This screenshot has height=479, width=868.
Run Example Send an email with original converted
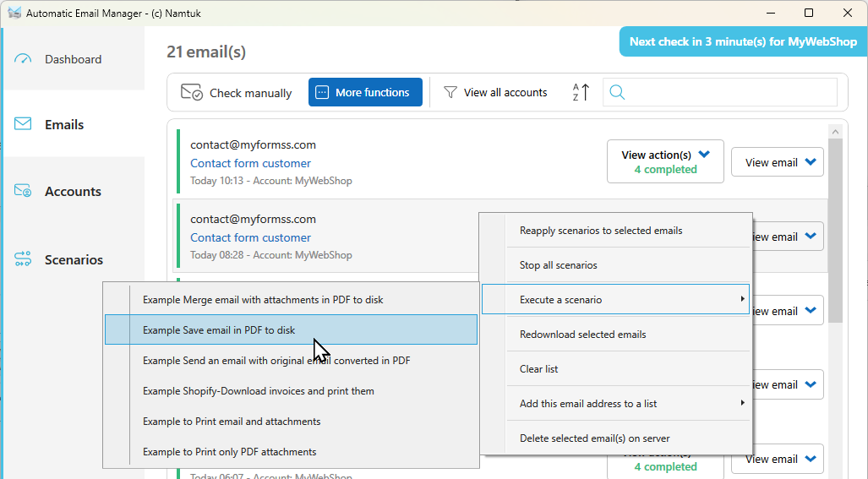coord(292,360)
